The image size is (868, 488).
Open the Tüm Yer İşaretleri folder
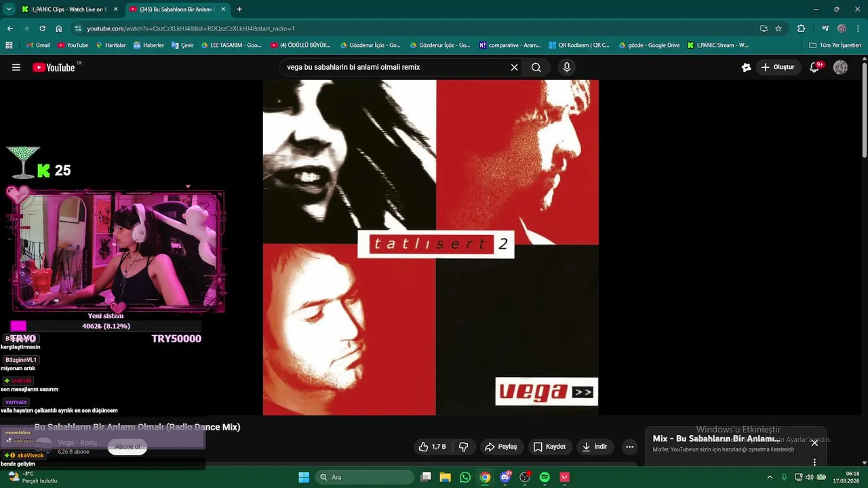click(835, 45)
